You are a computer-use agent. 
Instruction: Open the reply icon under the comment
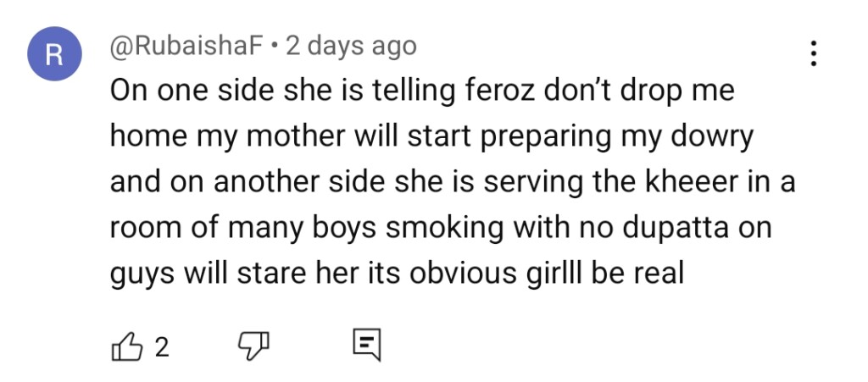tap(366, 346)
